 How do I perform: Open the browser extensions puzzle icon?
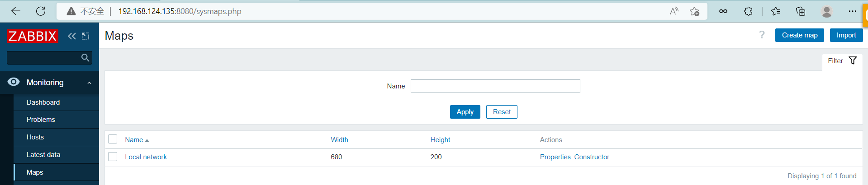[x=748, y=11]
